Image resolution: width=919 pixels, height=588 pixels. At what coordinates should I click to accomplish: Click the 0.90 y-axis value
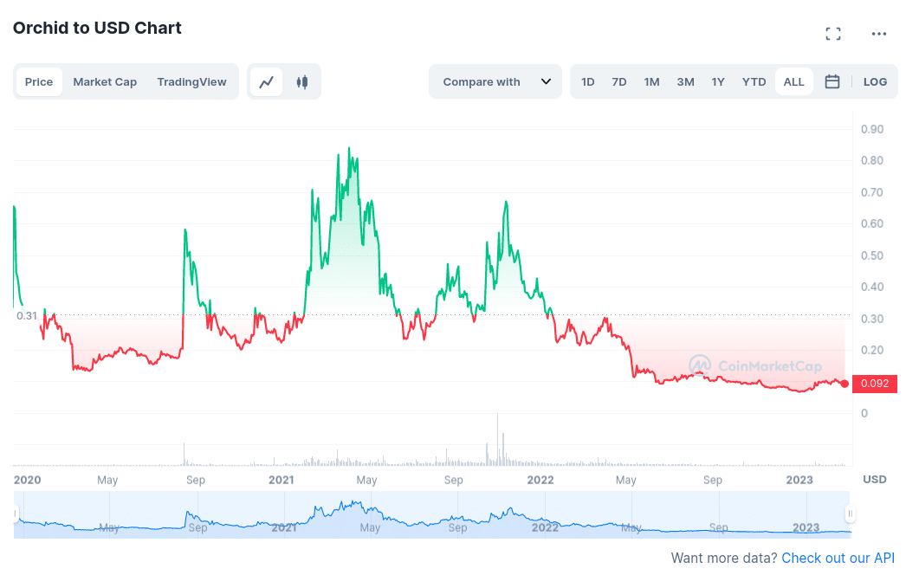[872, 130]
